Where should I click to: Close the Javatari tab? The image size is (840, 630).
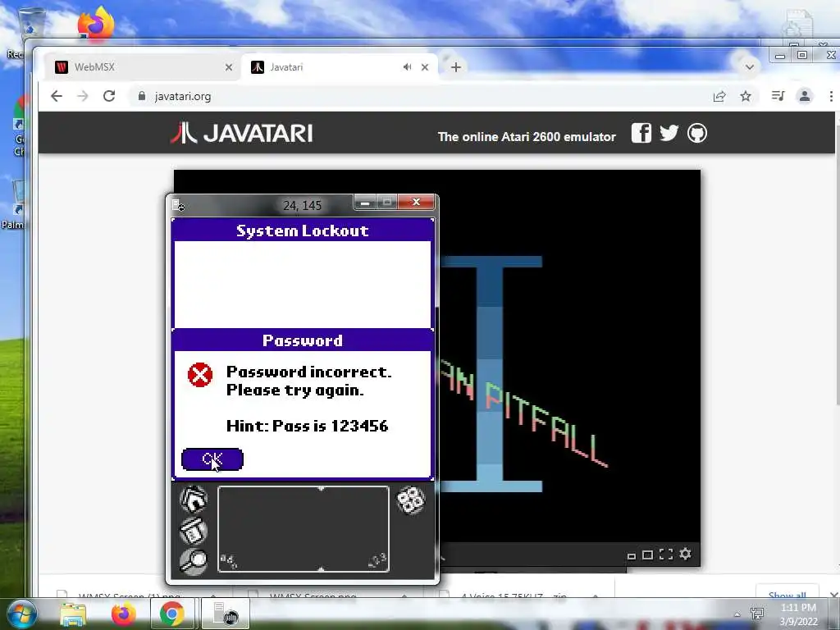(425, 67)
